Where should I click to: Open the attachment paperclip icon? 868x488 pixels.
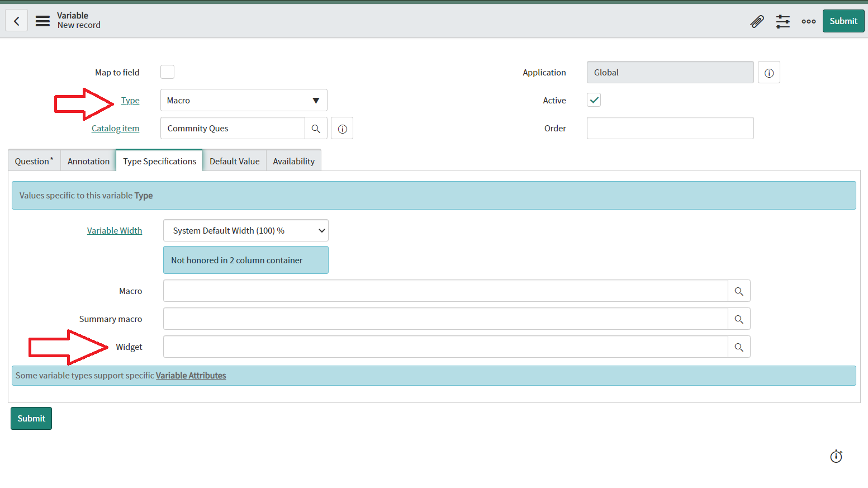coord(757,21)
